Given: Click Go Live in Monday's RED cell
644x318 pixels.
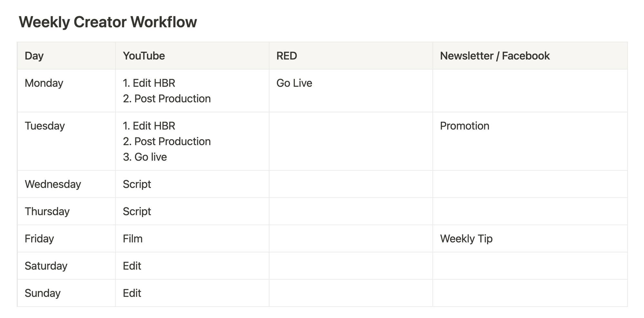Looking at the screenshot, I should tap(294, 83).
